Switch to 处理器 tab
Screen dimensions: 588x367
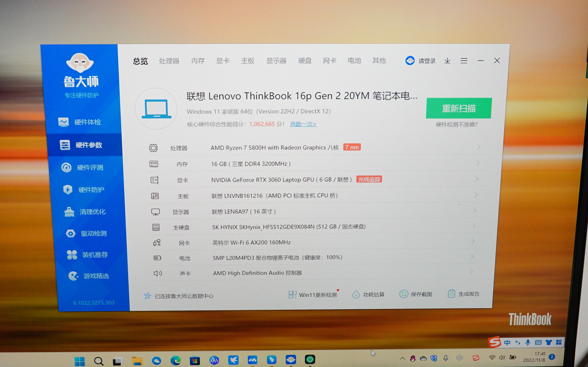coord(169,61)
